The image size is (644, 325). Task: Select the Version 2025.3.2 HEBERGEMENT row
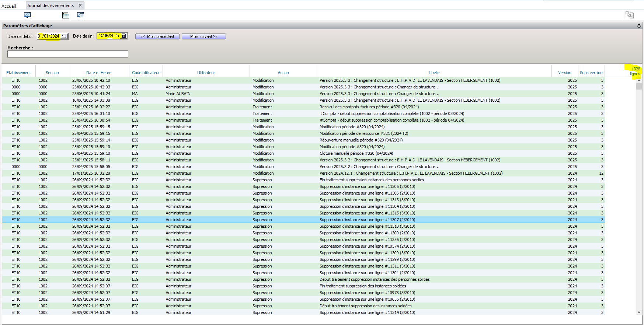tap(303, 160)
